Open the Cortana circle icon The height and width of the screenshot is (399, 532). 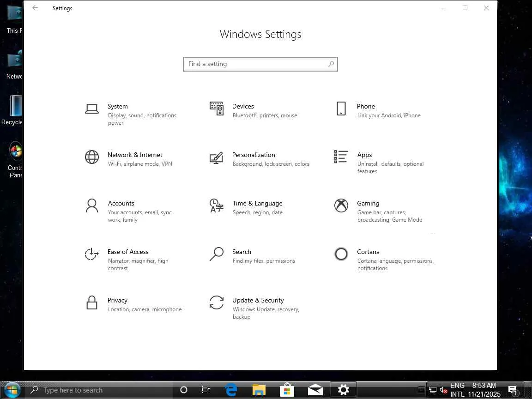point(341,254)
